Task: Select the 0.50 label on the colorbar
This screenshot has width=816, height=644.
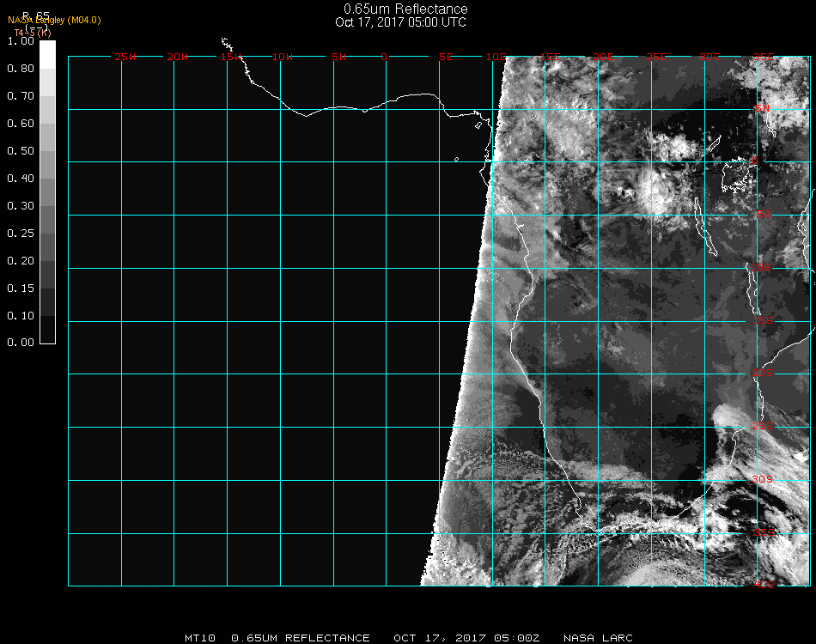Action: [x=20, y=151]
